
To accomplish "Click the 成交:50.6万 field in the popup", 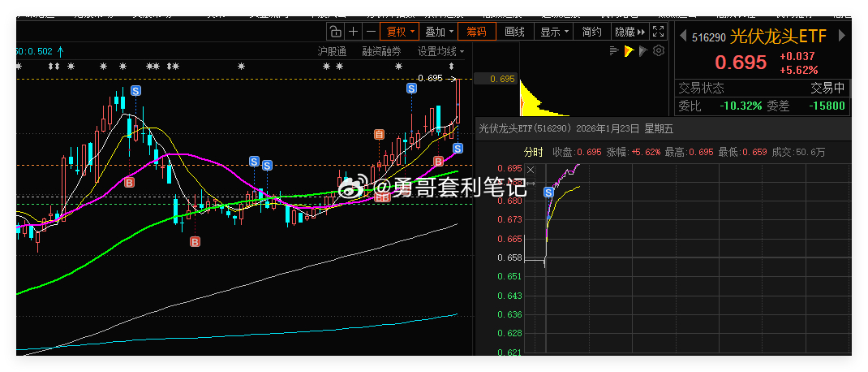I will pos(798,152).
